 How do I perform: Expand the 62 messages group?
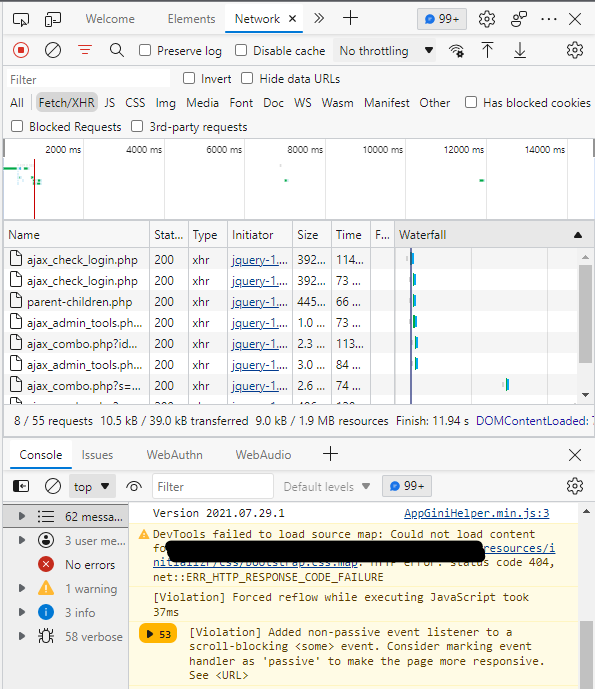22,516
